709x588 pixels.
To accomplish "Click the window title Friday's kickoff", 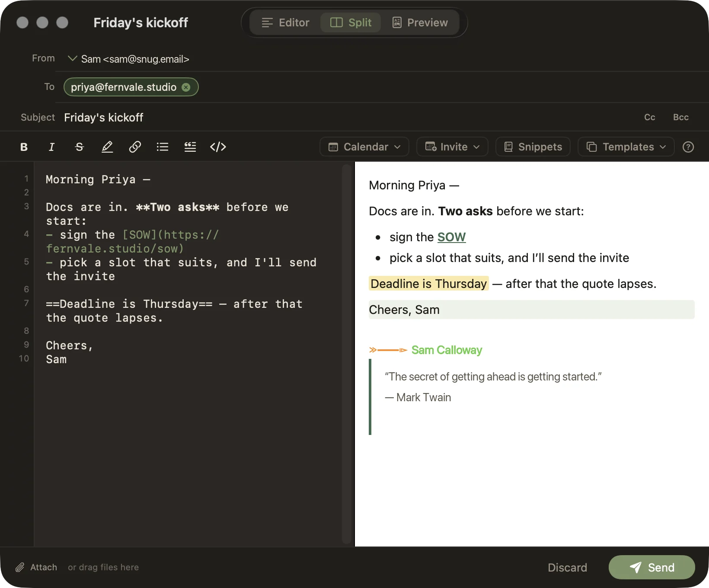I will coord(141,22).
